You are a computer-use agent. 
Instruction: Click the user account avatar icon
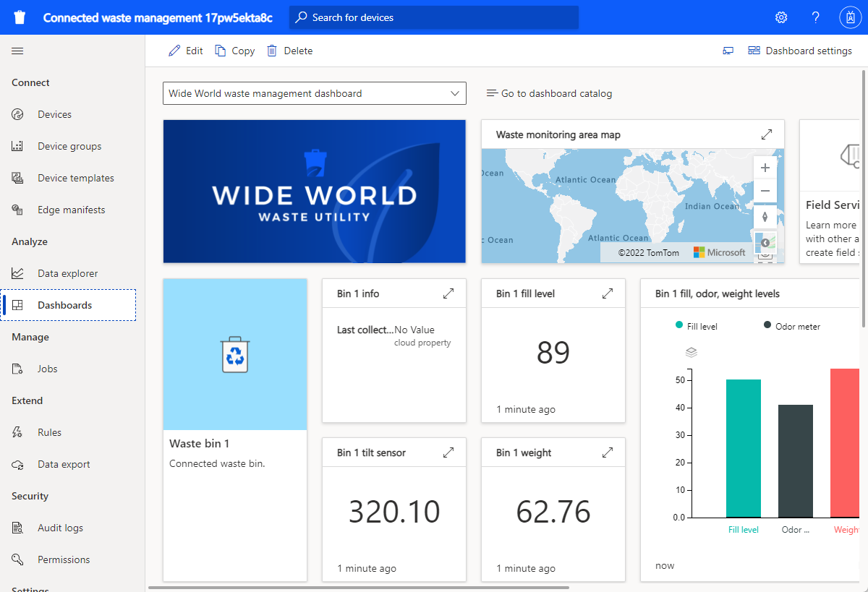tap(850, 17)
